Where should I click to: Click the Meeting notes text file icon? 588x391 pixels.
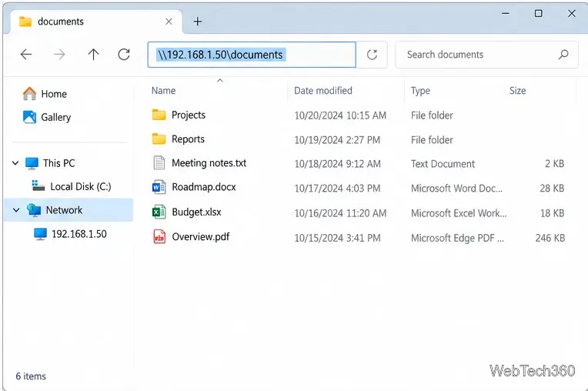(x=159, y=162)
